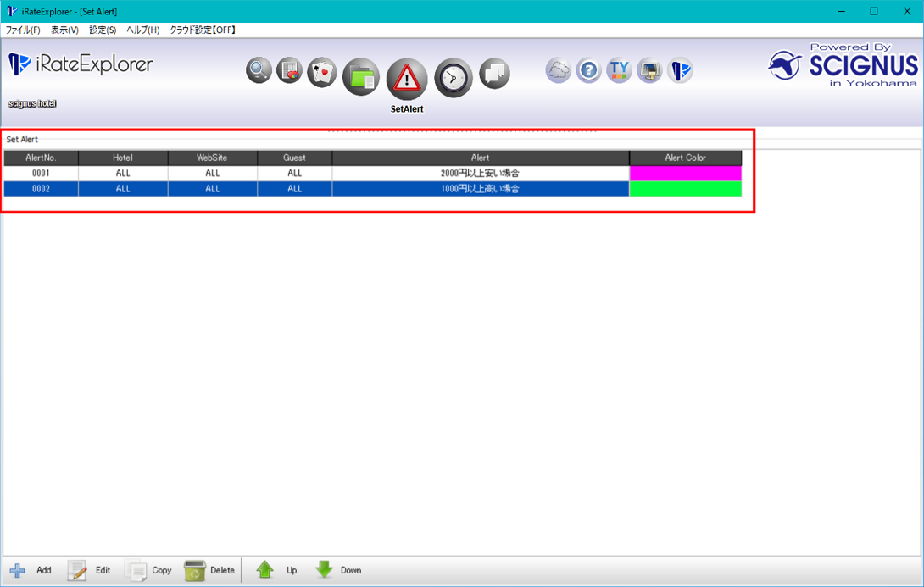This screenshot has height=587, width=924.
Task: Click the cloud icon in toolbar
Action: point(558,70)
